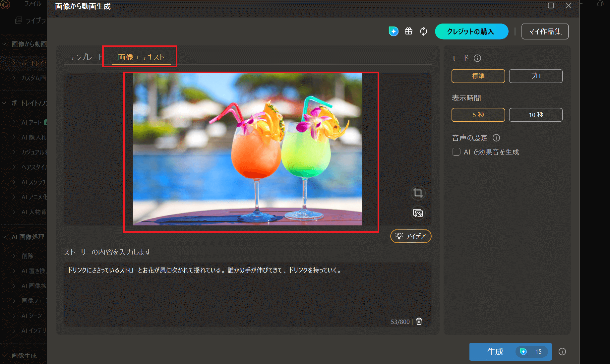Select 10 秒 display duration

(535, 115)
